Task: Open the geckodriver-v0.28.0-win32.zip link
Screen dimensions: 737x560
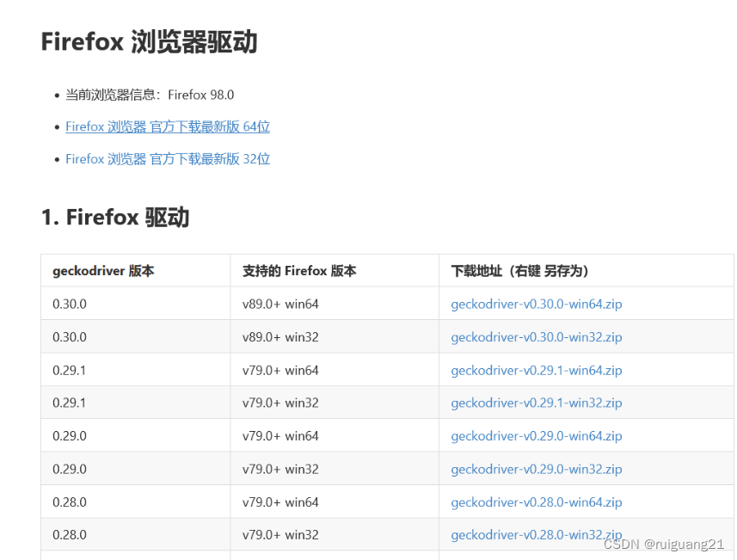Action: (x=536, y=534)
